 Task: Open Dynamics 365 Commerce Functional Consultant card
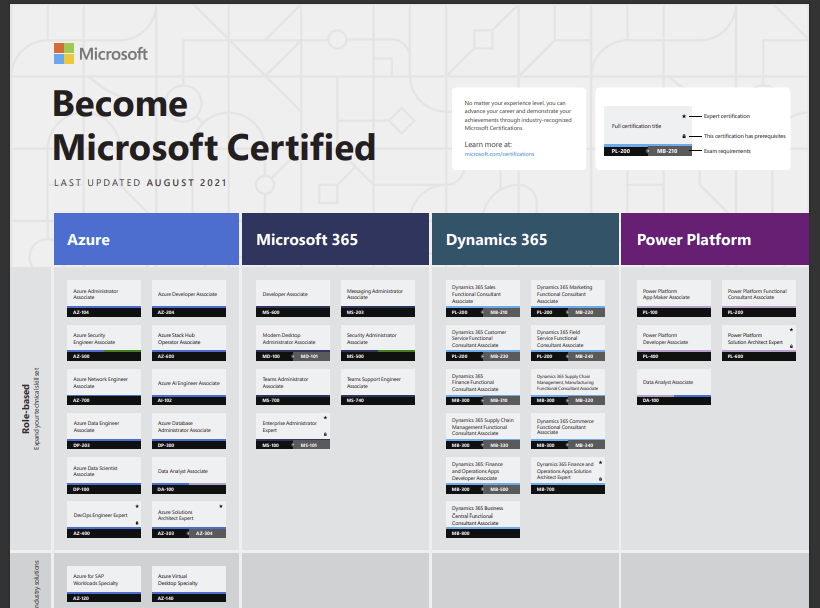coord(567,431)
